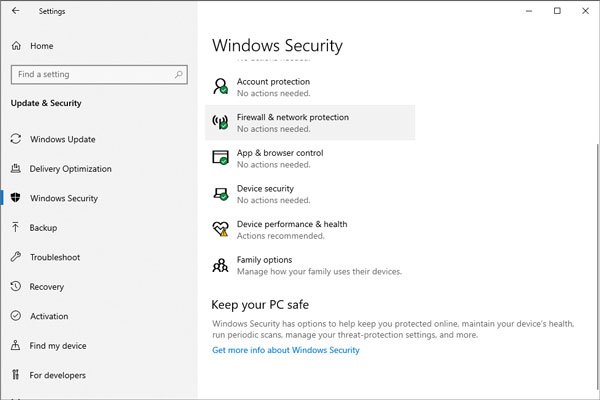Close the Settings window
600x400 pixels.
click(585, 11)
